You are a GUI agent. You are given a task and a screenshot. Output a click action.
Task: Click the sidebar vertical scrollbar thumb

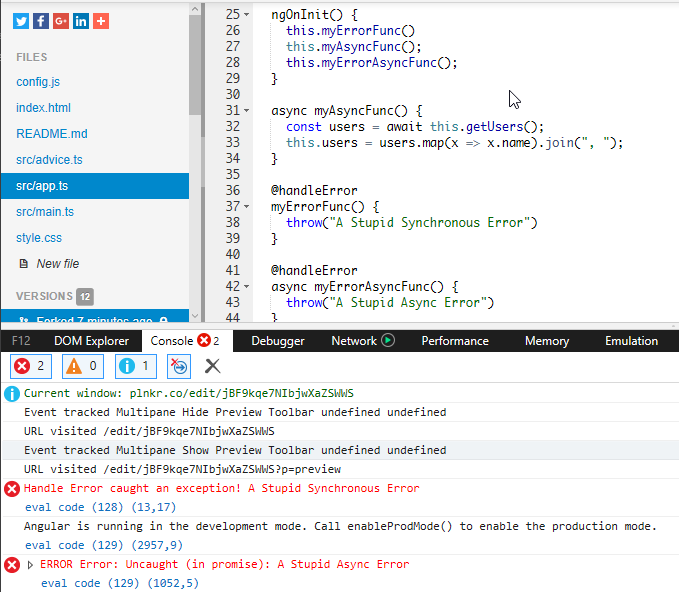pos(195,65)
